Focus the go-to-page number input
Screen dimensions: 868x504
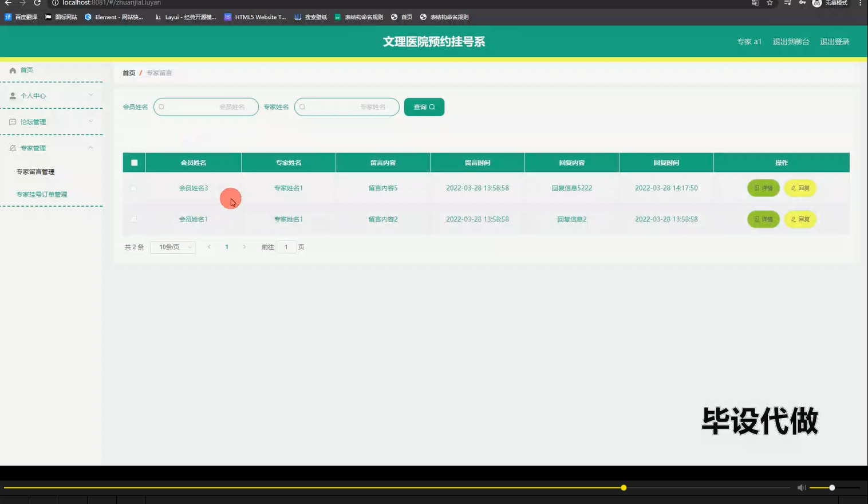point(286,247)
